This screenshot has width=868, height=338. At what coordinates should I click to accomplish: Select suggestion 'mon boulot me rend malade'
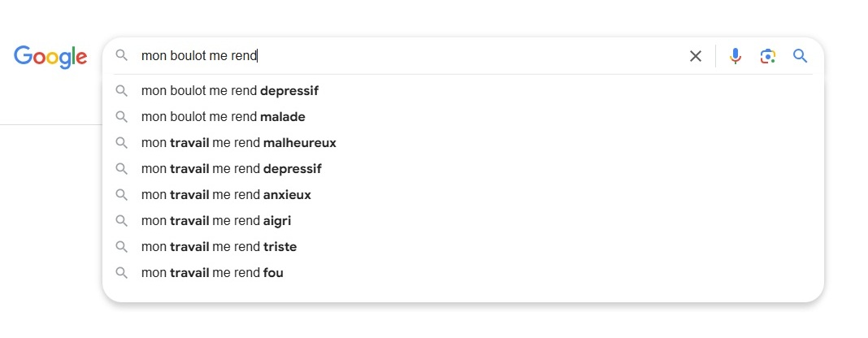(x=224, y=117)
